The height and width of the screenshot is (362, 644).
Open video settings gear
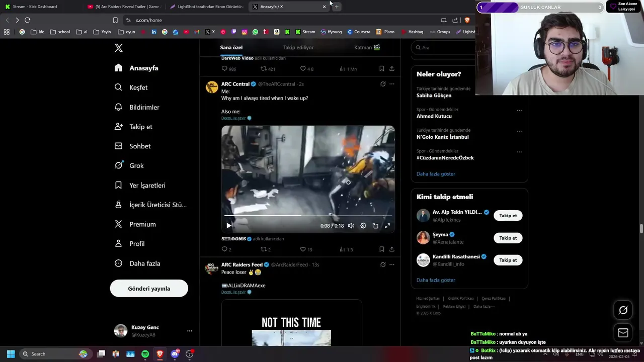point(363,226)
